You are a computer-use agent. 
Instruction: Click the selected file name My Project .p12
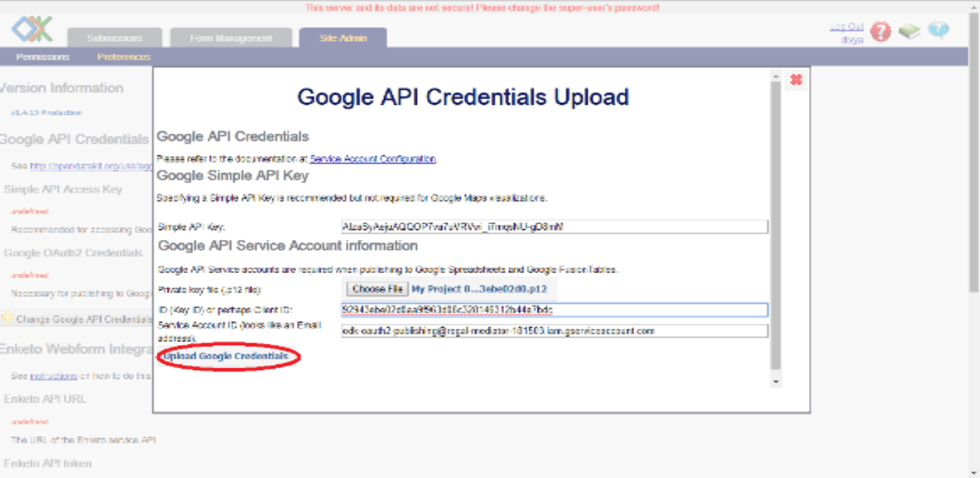[479, 289]
